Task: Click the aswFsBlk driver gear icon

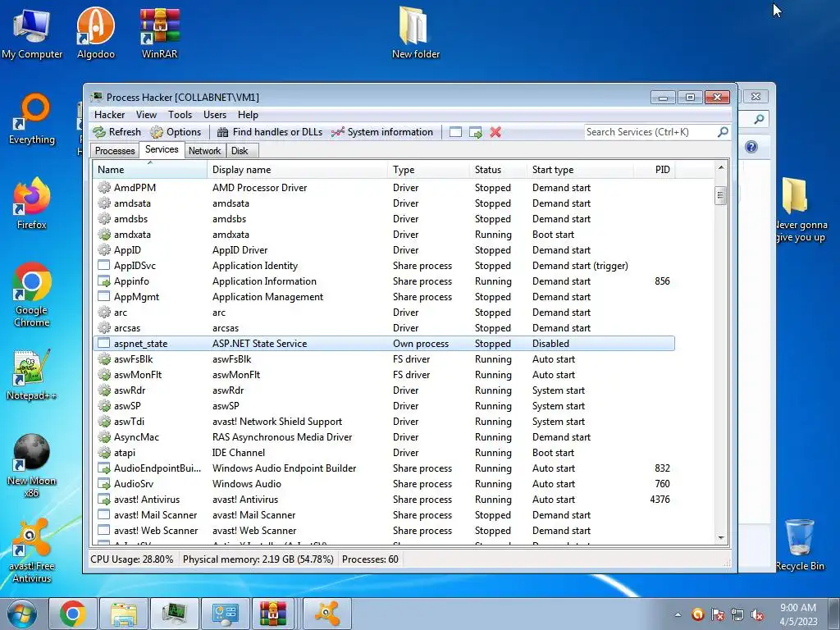Action: coord(104,359)
